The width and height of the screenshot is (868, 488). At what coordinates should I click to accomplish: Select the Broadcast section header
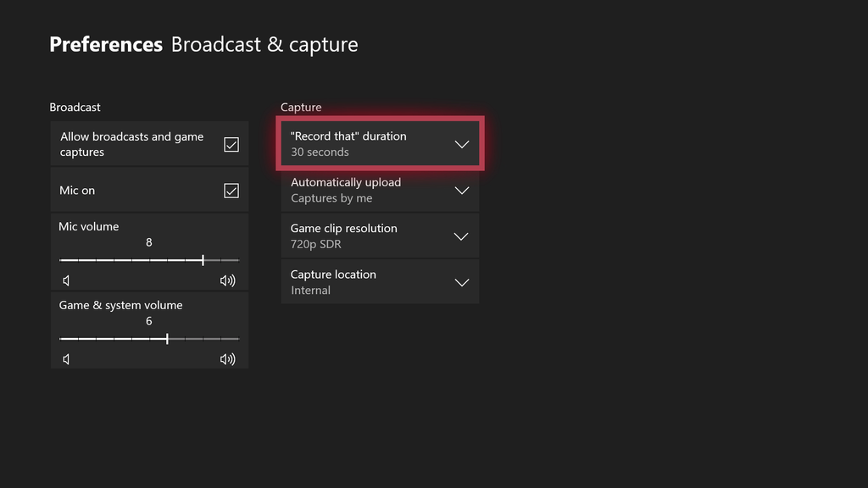75,107
